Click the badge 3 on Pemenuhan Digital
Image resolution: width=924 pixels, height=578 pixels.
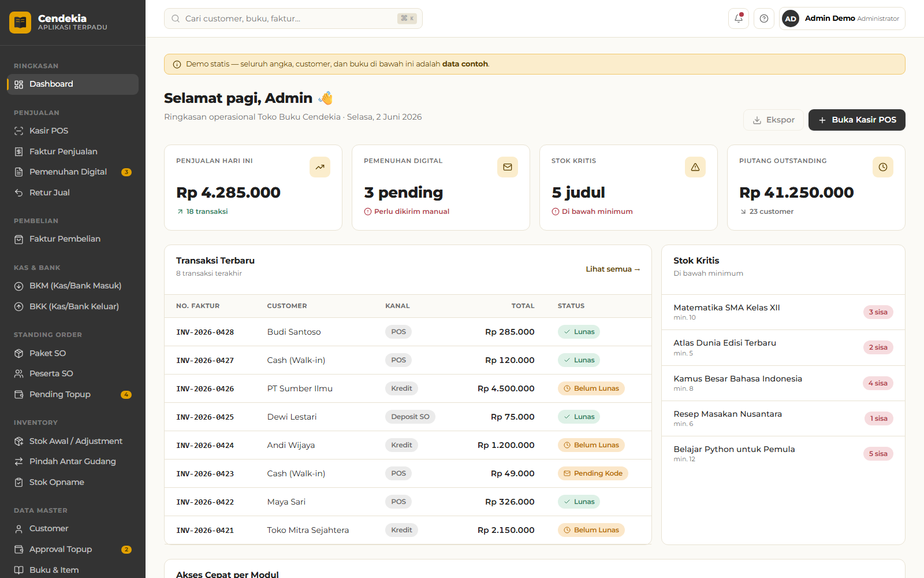click(126, 172)
